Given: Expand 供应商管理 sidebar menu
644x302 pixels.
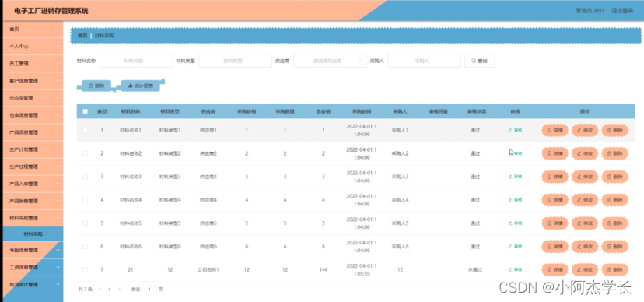Looking at the screenshot, I should [x=33, y=98].
